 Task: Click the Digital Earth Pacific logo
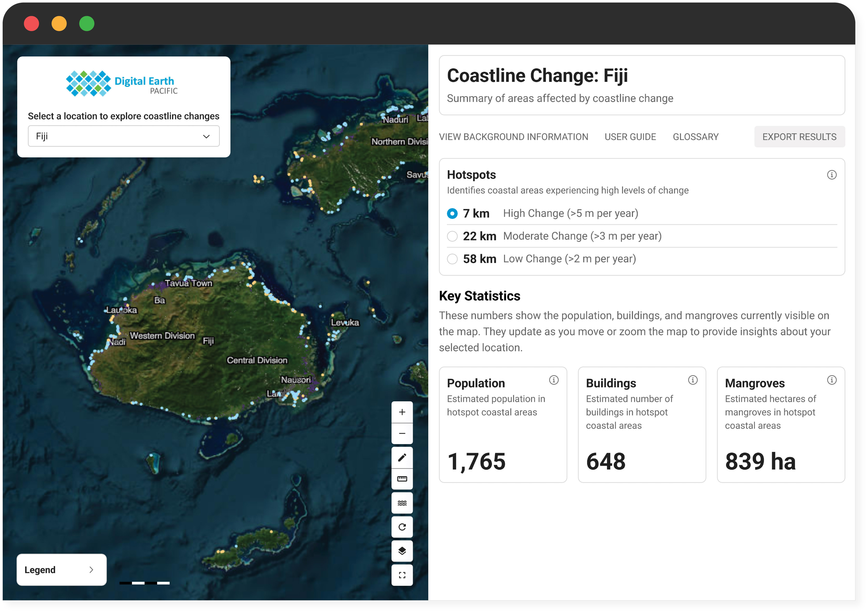(x=122, y=84)
